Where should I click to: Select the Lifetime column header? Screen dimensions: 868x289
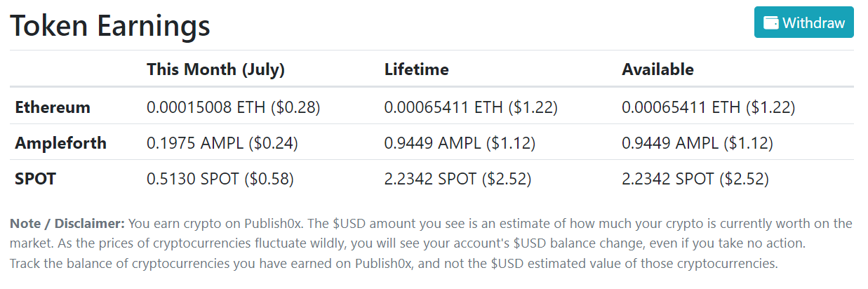coord(417,69)
